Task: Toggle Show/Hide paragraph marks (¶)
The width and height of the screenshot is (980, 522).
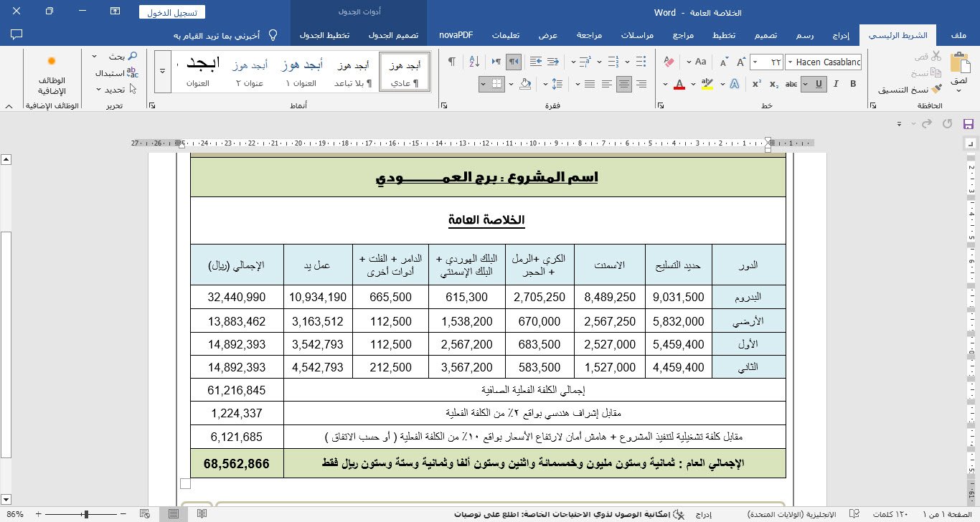Action: [x=452, y=62]
